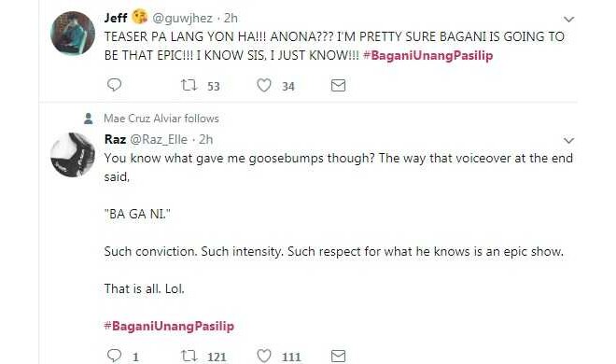Open the #BaganiUnangPasilip hashtag in Jeff's tweet
This screenshot has width=616, height=364.
427,55
